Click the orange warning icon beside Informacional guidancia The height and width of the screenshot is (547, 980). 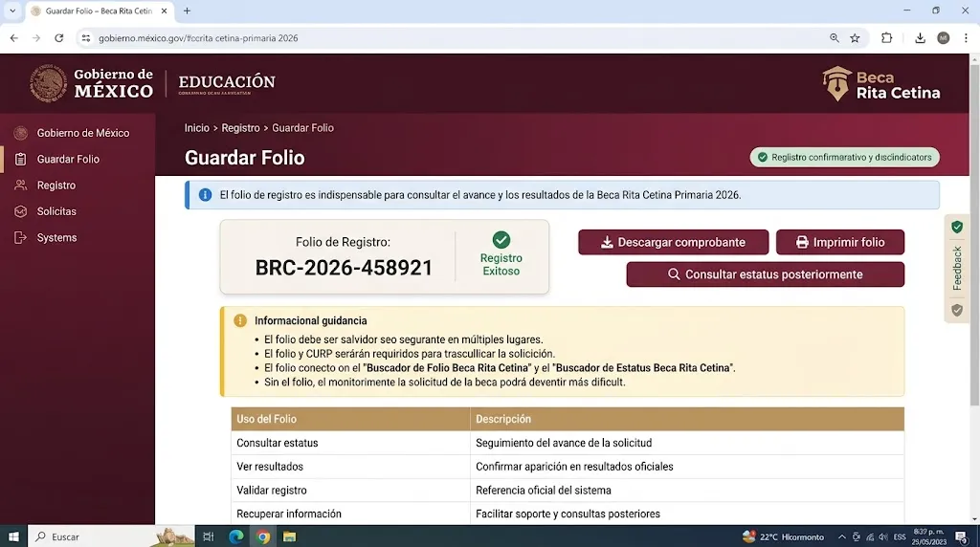[x=240, y=320]
